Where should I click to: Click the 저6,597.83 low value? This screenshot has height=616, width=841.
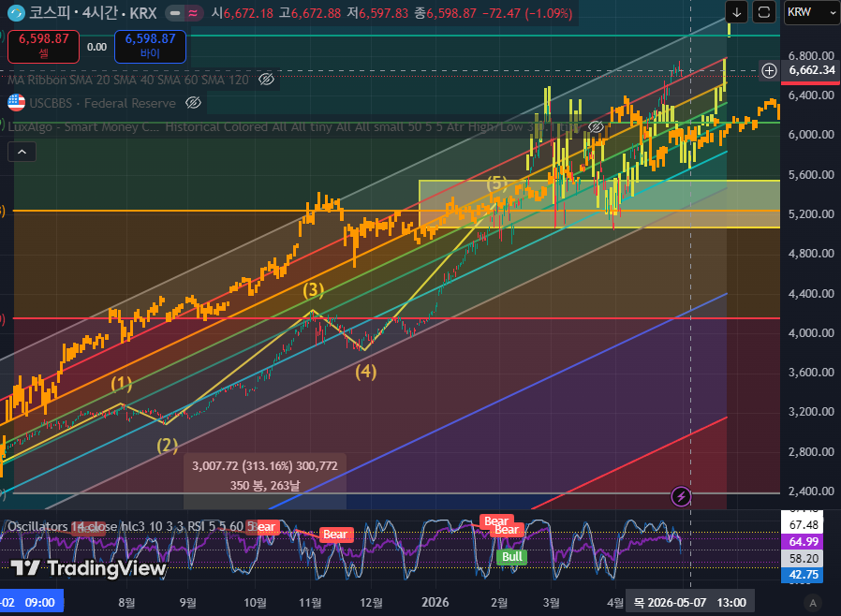(x=377, y=13)
